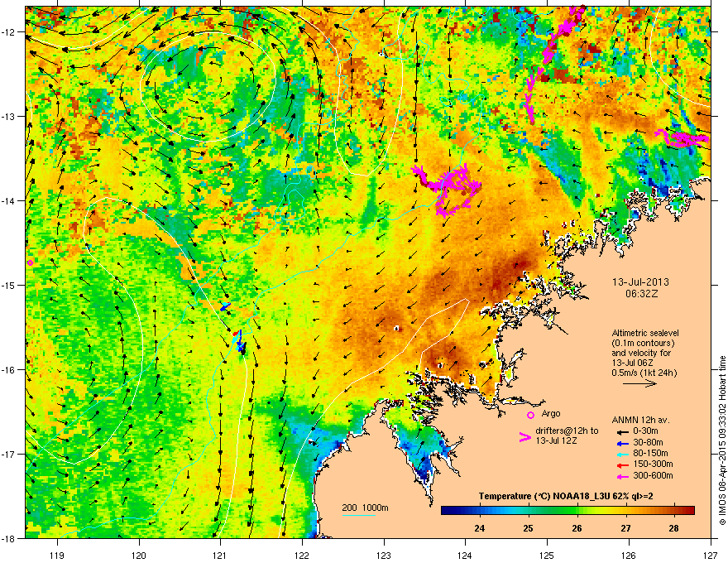This screenshot has height=563, width=728.
Task: Click the 06:32Z time label
Action: [x=641, y=294]
